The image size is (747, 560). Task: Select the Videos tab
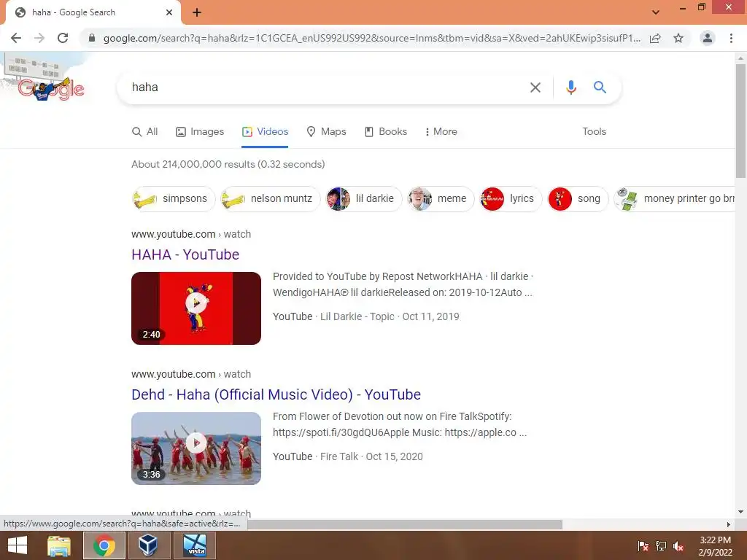tap(265, 132)
